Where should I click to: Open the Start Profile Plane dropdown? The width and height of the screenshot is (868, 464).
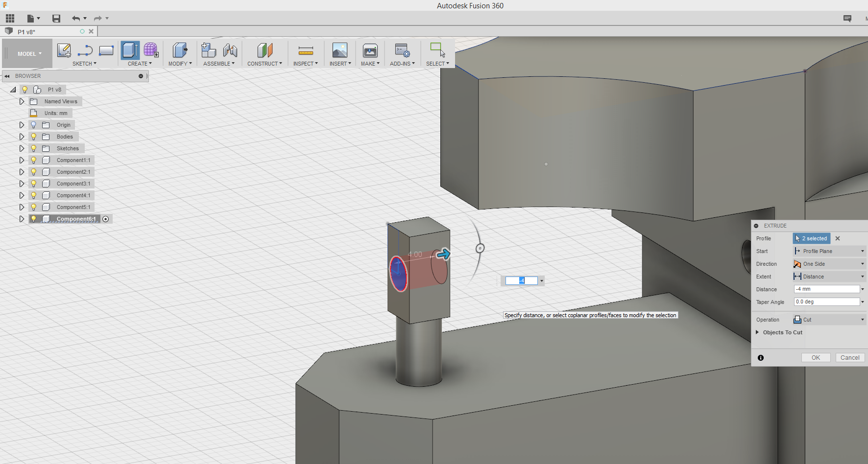pyautogui.click(x=829, y=251)
